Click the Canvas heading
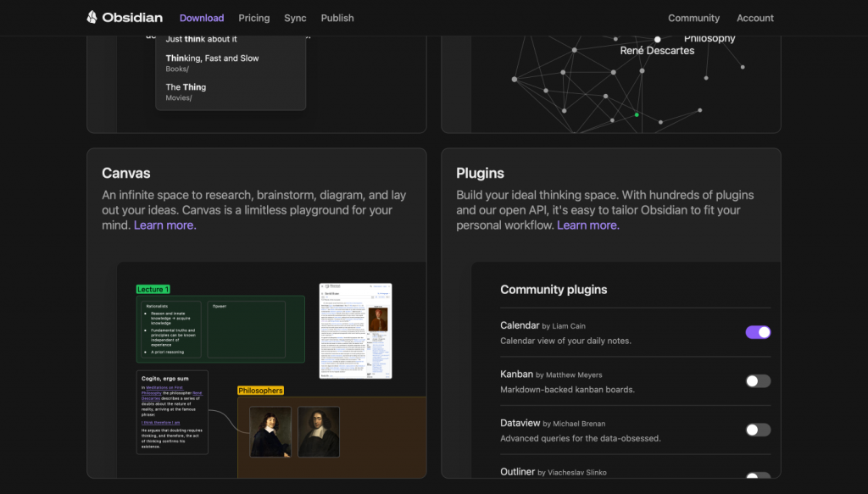The height and width of the screenshot is (494, 868). [126, 173]
